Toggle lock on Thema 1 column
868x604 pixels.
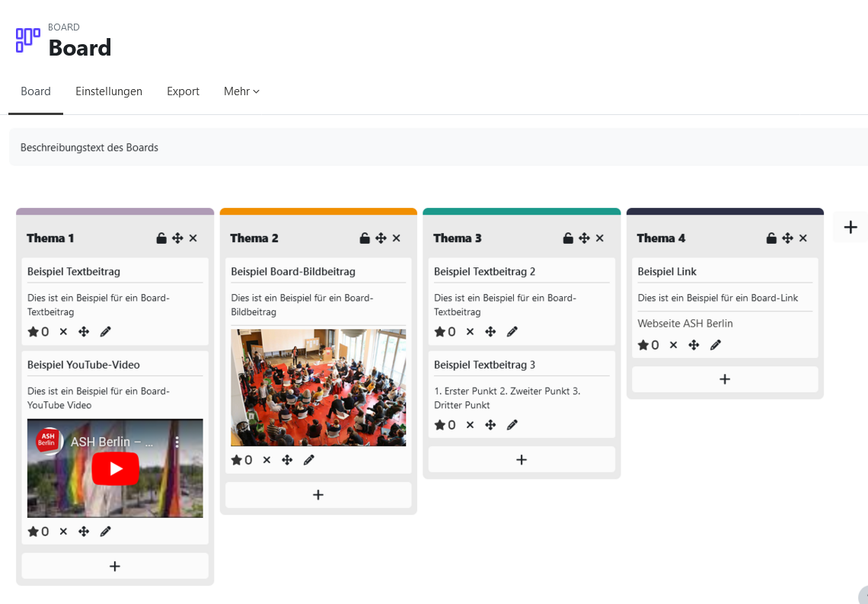coord(161,238)
